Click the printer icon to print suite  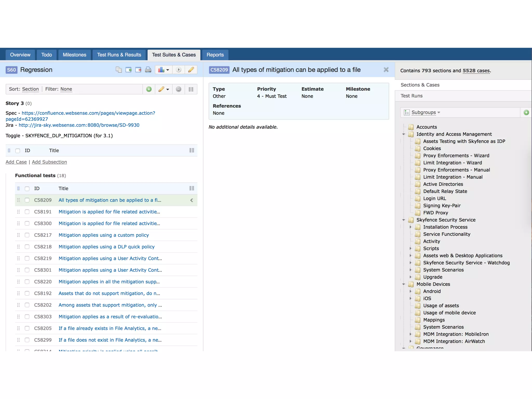(x=148, y=70)
